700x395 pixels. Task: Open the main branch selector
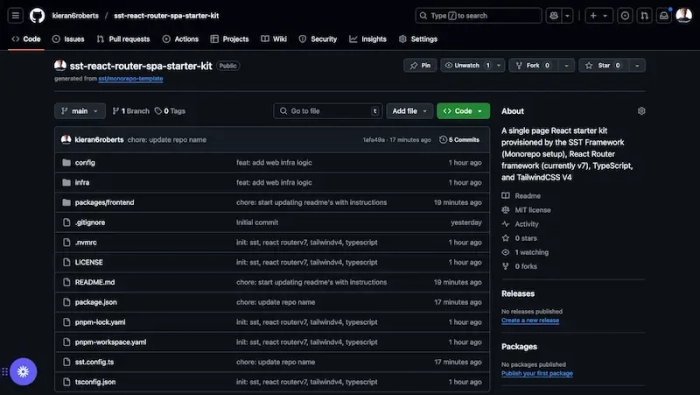[x=80, y=111]
